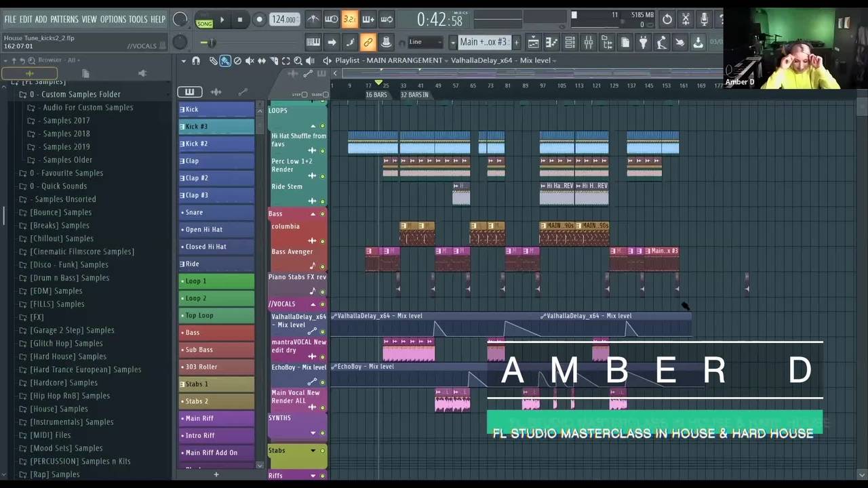Choose the Select tool in playlist toolbar
Screen dimensions: 868x488
point(286,61)
